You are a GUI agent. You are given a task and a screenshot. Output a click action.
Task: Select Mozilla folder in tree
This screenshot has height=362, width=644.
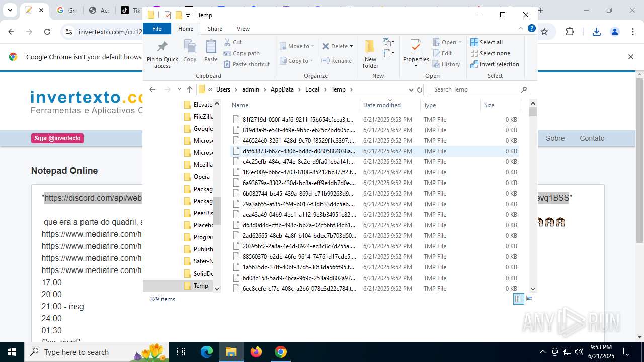pos(198,165)
